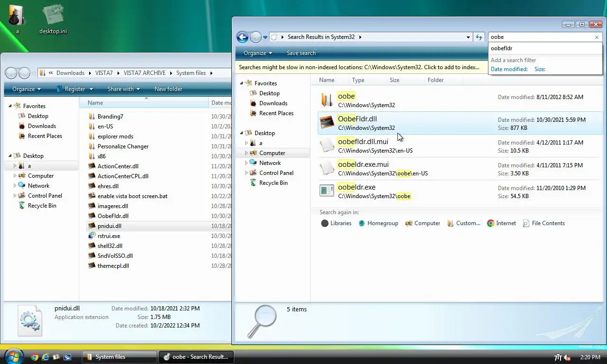Open the Share with dropdown

(x=124, y=89)
